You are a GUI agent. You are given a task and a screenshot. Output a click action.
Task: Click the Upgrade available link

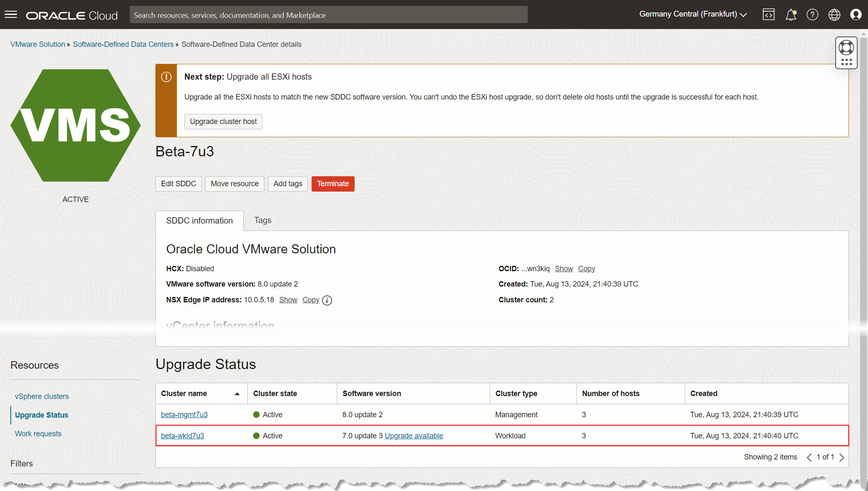click(x=413, y=436)
